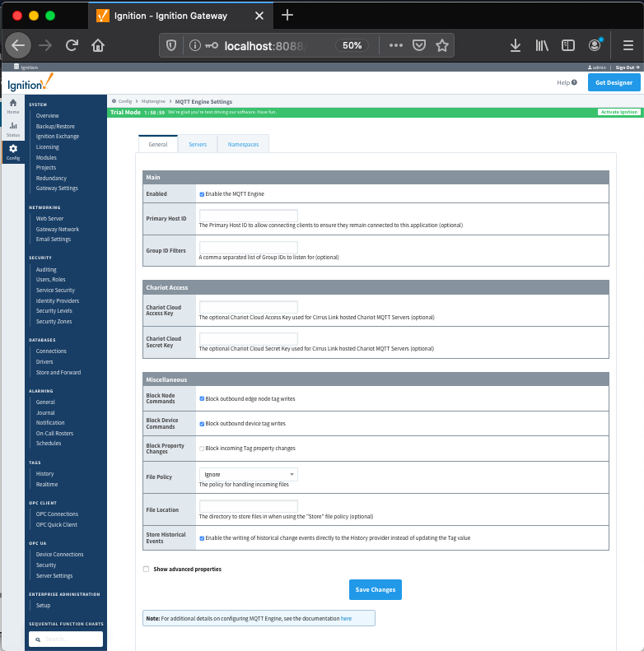Check Show advanced properties
Screen dimensions: 644x651
tap(147, 569)
